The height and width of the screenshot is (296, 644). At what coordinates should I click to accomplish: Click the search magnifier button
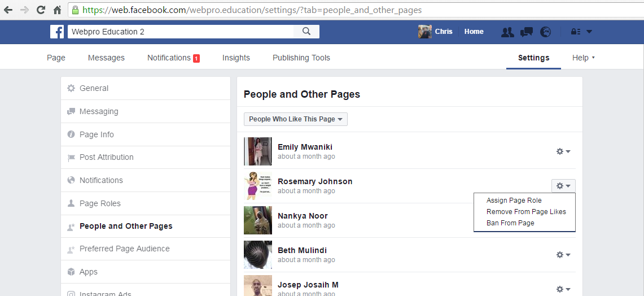pos(306,32)
